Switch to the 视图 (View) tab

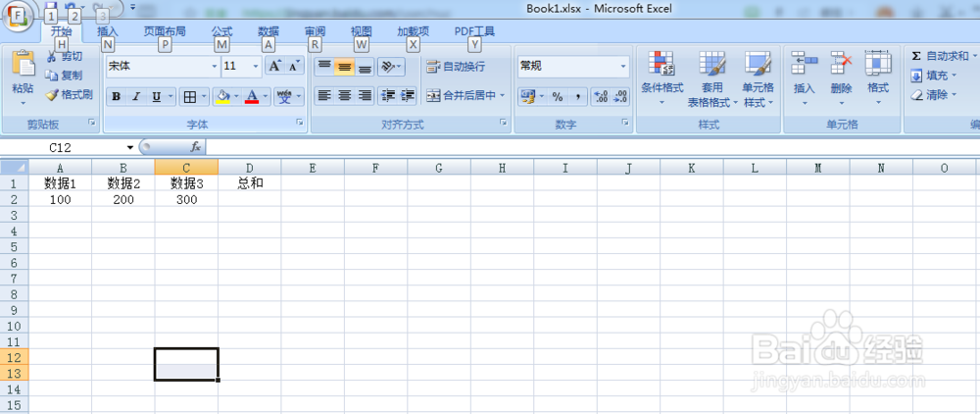(x=362, y=32)
